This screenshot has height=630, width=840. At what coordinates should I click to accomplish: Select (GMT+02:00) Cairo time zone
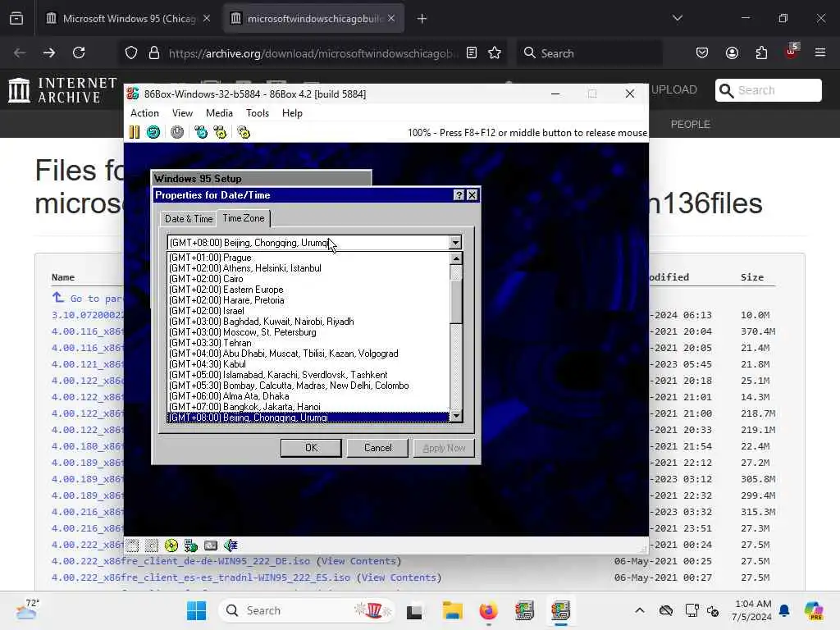click(x=308, y=279)
